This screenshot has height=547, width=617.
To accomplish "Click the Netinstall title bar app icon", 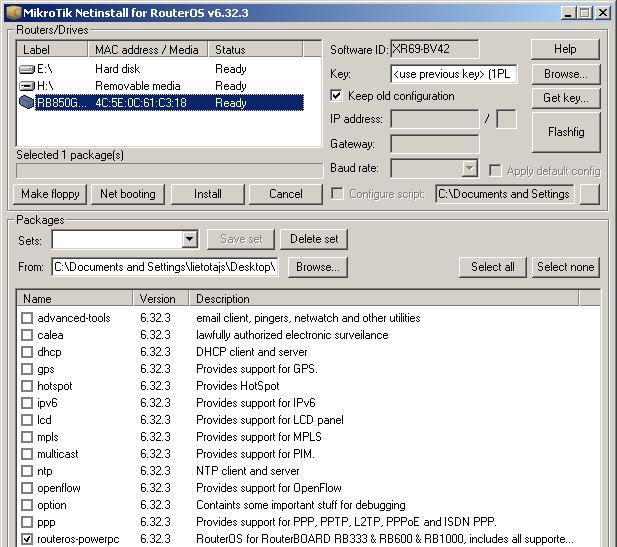I will pyautogui.click(x=14, y=13).
